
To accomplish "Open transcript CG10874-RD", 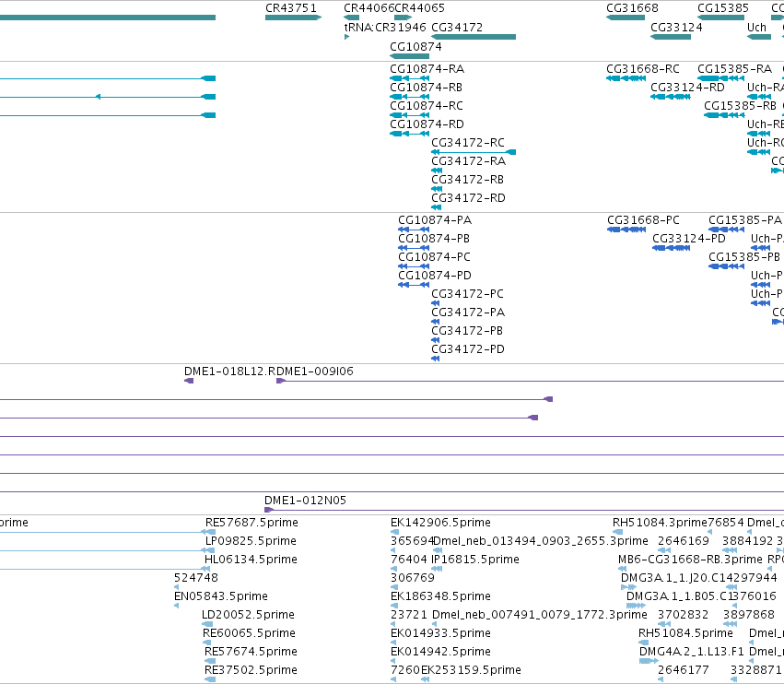I will pyautogui.click(x=427, y=124).
